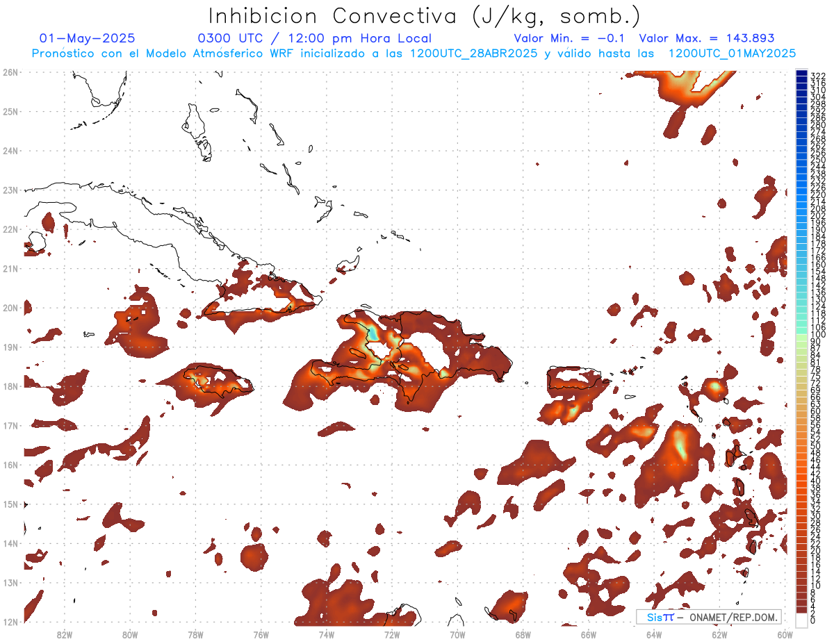
Task: Click the 78W longitude label
Action: coord(195,634)
